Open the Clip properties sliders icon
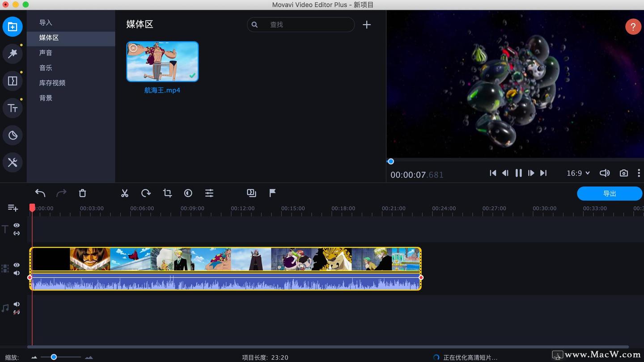The width and height of the screenshot is (644, 362). pos(209,193)
